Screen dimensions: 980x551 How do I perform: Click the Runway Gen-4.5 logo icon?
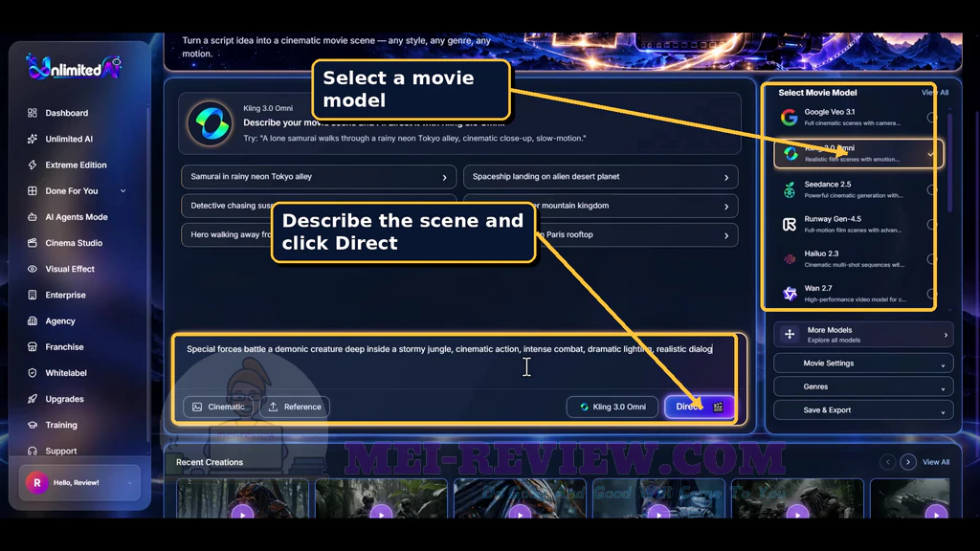coord(790,224)
